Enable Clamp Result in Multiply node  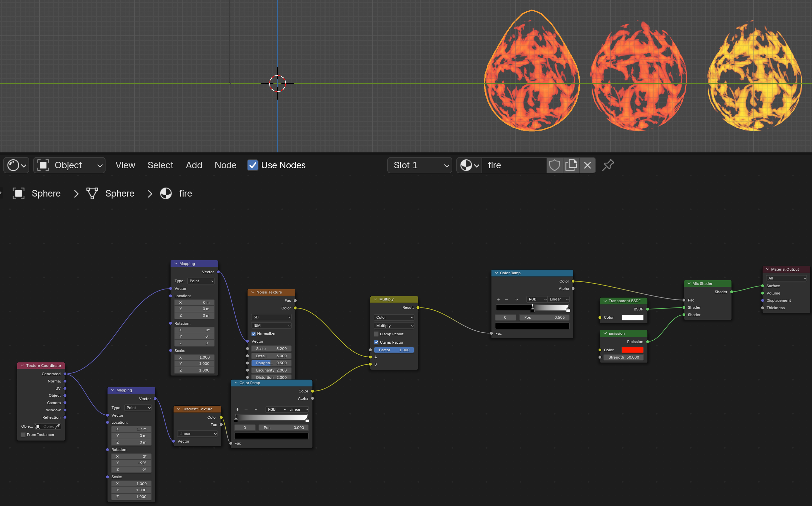click(x=376, y=334)
